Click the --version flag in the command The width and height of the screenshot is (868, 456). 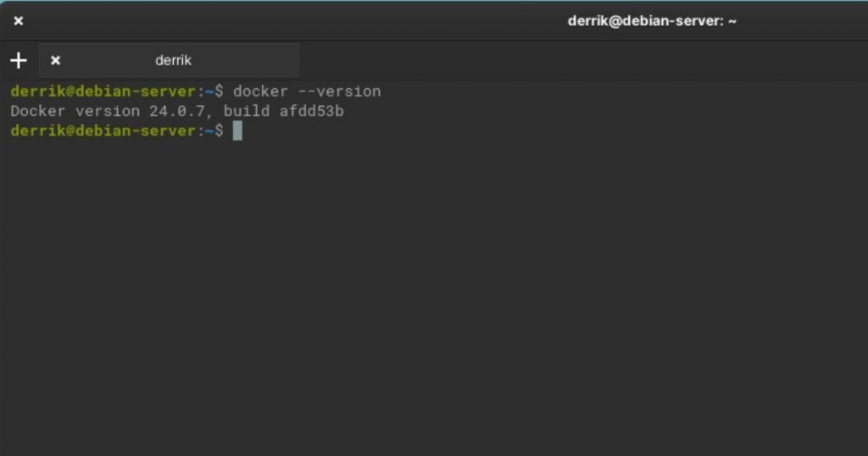(x=339, y=92)
